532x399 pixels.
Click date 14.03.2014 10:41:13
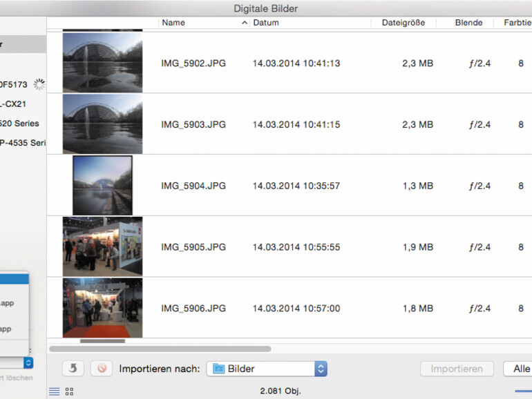[296, 64]
